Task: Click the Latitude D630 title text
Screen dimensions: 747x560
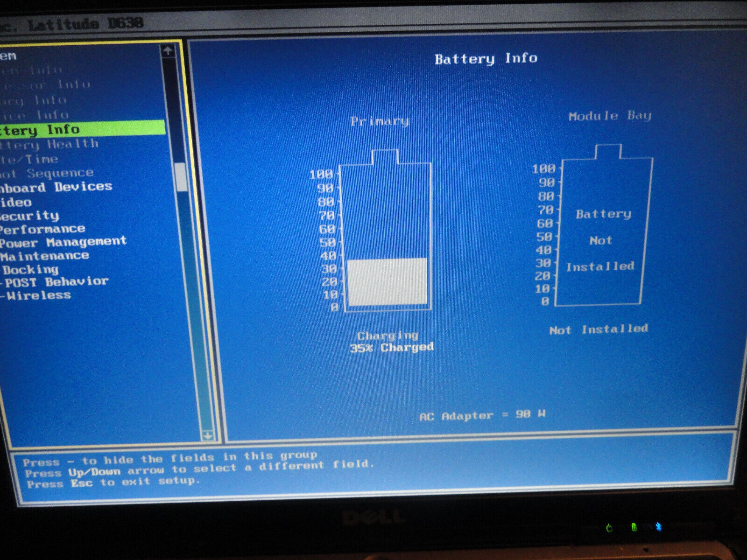Action: click(x=85, y=24)
